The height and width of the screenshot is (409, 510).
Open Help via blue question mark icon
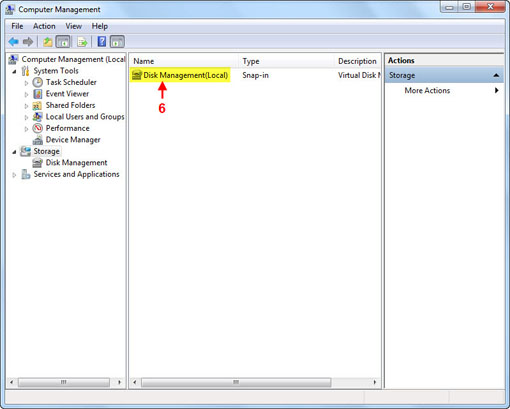point(102,42)
